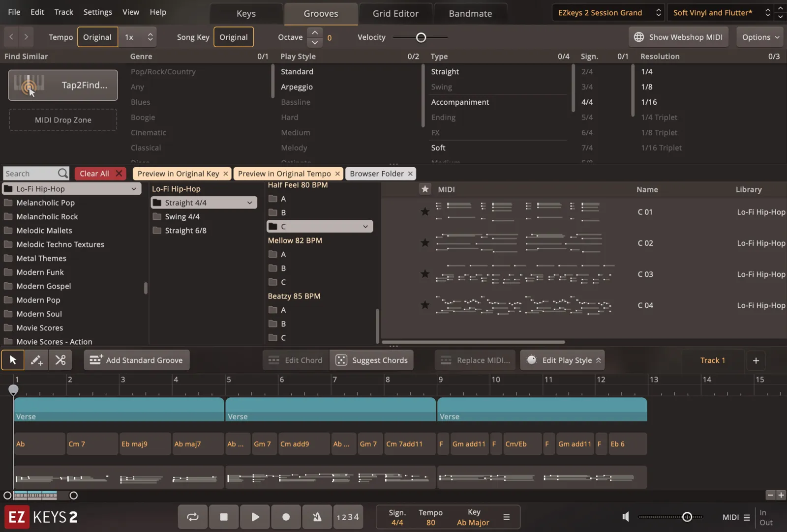Toggle Tempo Original button
This screenshot has width=787, height=532.
97,37
